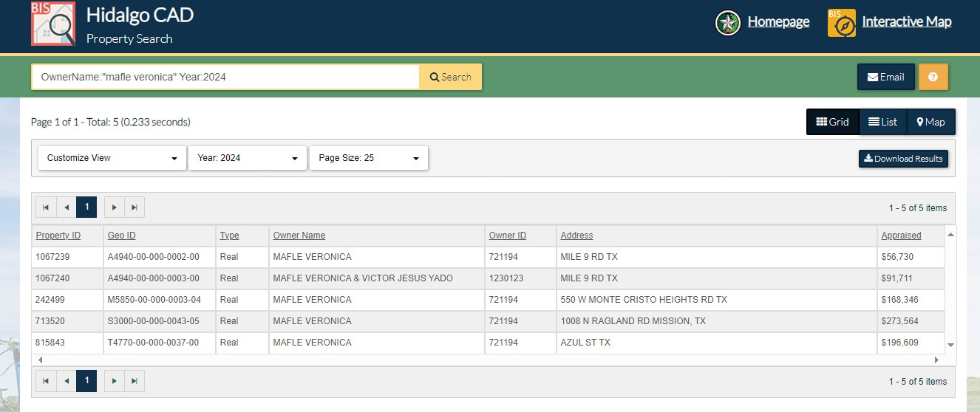
Task: Click the BIS Property Search logo icon
Action: pyautogui.click(x=53, y=24)
